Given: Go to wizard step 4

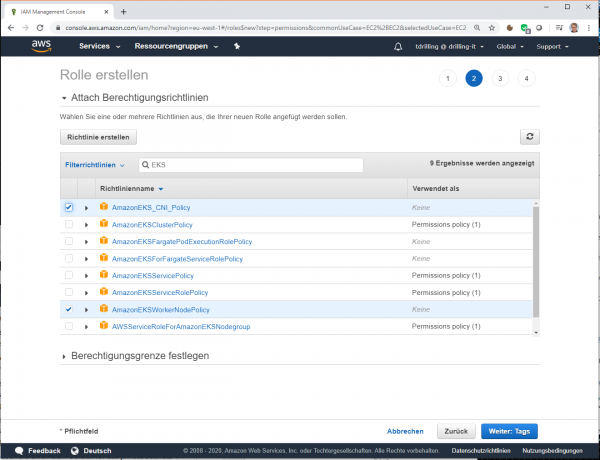Looking at the screenshot, I should [x=527, y=78].
